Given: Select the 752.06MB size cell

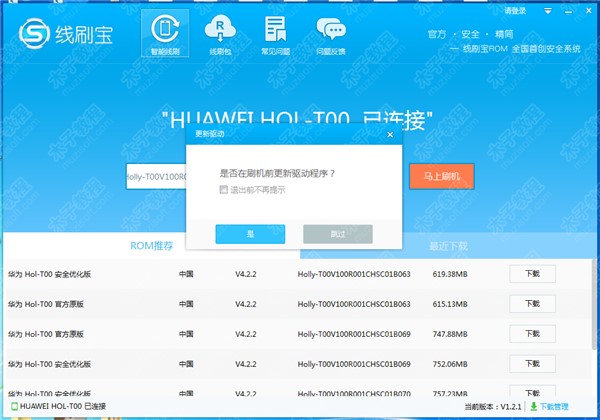Looking at the screenshot, I should [x=450, y=364].
